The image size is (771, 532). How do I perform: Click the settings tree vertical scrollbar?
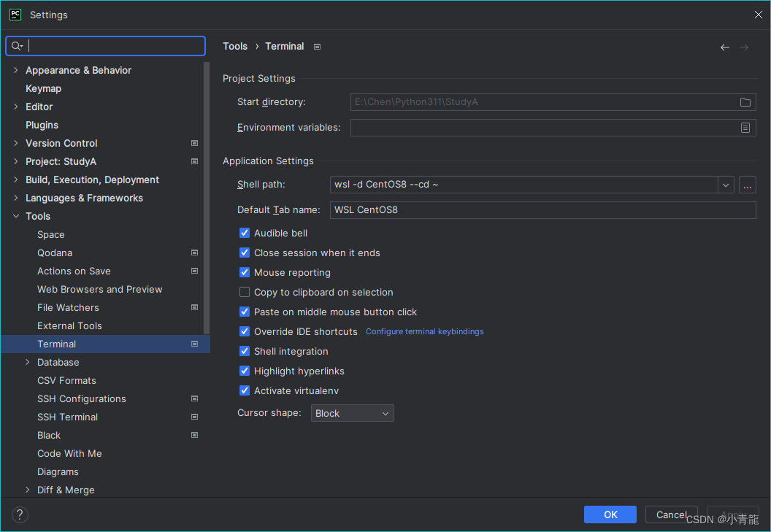click(x=207, y=198)
